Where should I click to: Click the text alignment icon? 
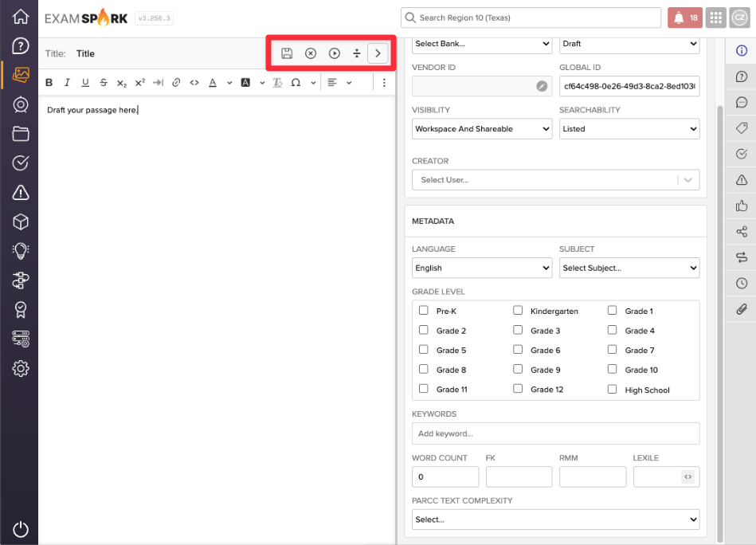pyautogui.click(x=332, y=83)
